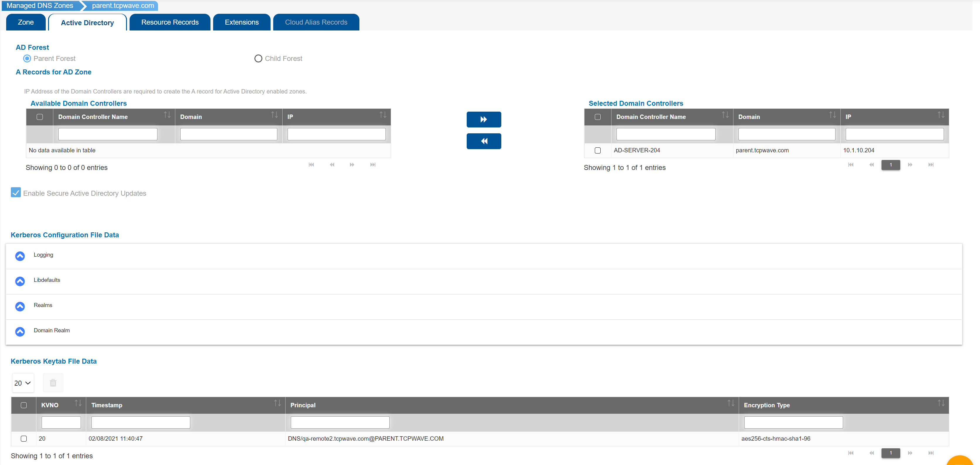Image resolution: width=980 pixels, height=465 pixels.
Task: Sort Selected controllers by IP column
Action: coord(941,115)
